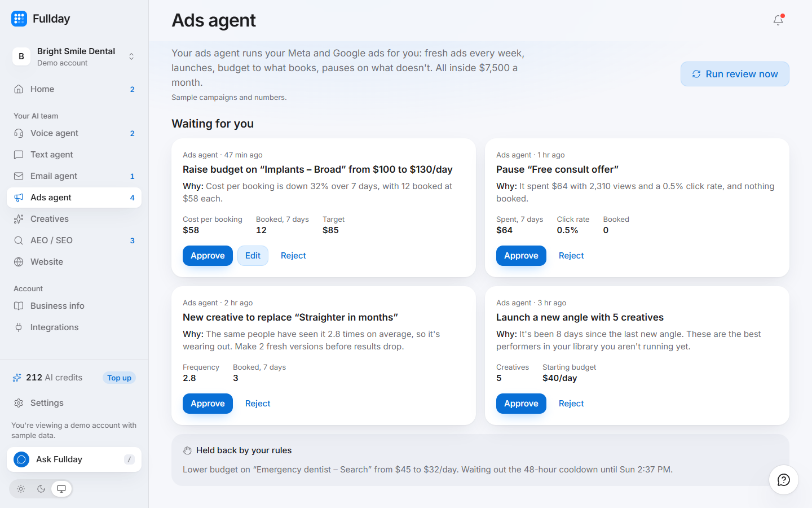
Task: Open Ask Fullday chat
Action: click(74, 459)
